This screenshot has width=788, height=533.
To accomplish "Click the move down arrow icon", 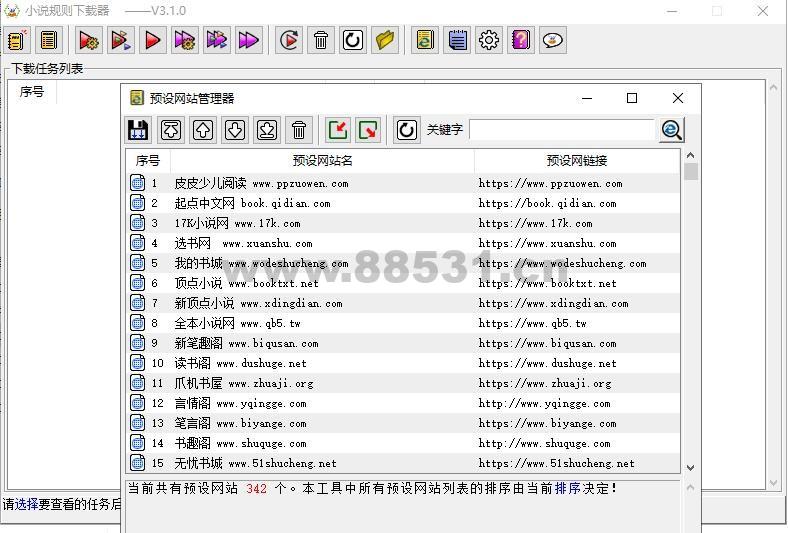I will 235,130.
